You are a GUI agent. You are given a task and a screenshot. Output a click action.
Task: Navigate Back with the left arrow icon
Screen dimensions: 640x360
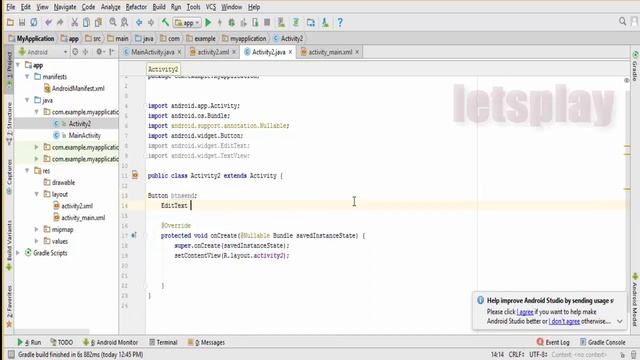point(139,22)
